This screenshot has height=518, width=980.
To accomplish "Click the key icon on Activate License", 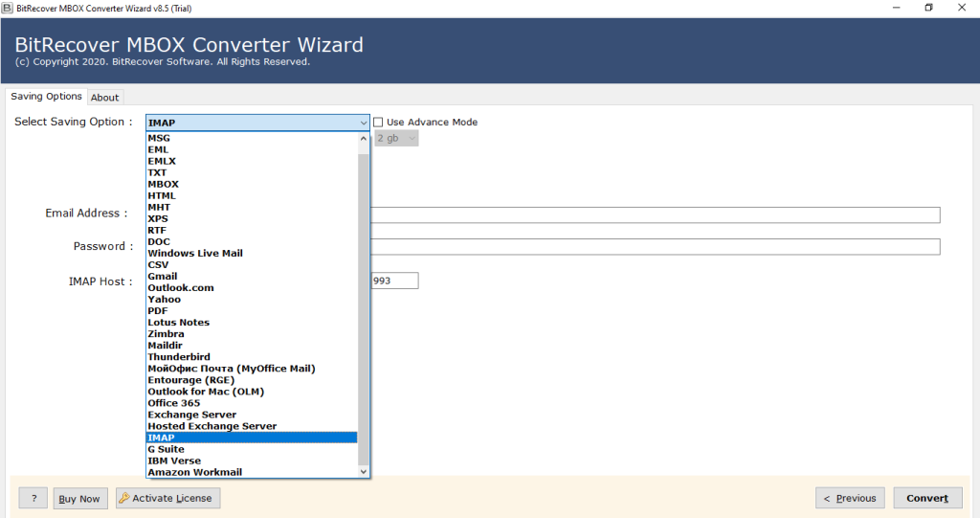I will [123, 498].
